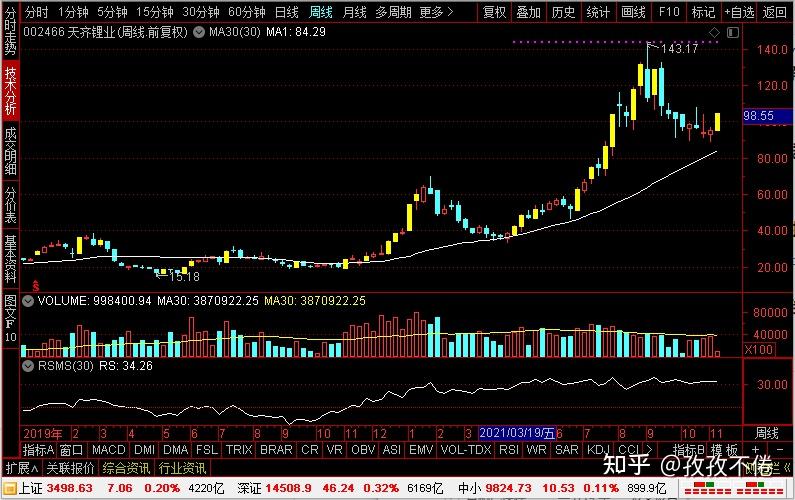Click the red S marker on chart

pos(36,285)
